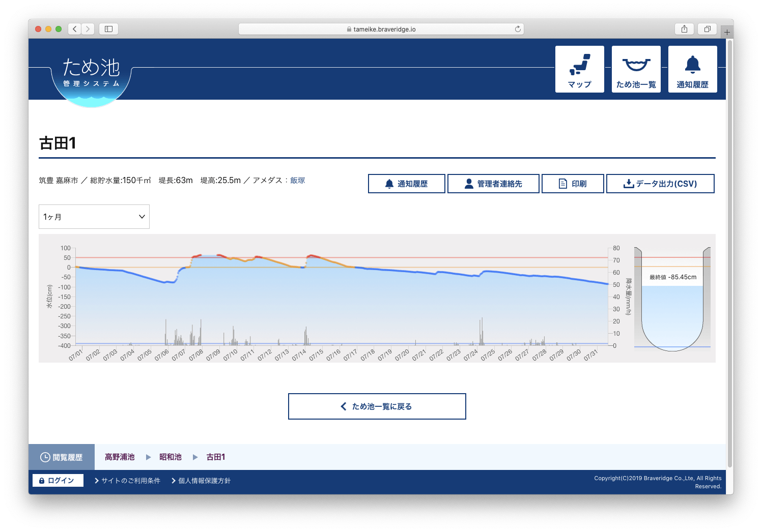
Task: Click Safari's sidebar toggle icon
Action: (x=108, y=29)
